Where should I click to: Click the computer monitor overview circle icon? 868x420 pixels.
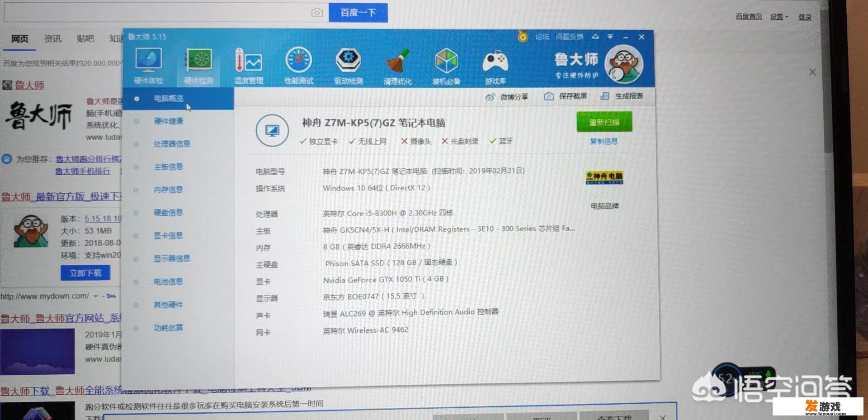(x=272, y=130)
